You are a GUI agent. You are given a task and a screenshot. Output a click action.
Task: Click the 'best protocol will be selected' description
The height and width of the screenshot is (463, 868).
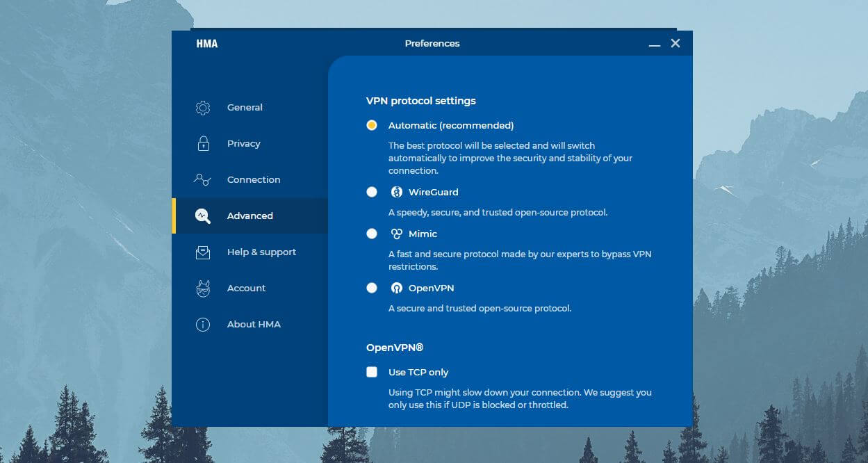511,159
